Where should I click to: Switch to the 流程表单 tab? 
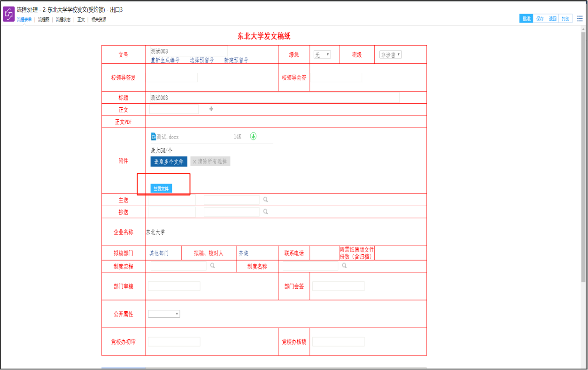click(x=24, y=20)
